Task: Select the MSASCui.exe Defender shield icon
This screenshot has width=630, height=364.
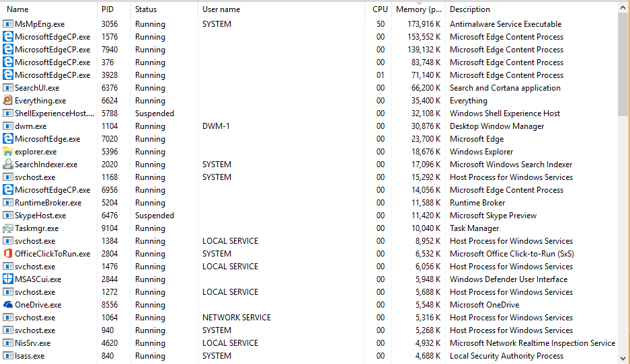Action: pyautogui.click(x=7, y=279)
